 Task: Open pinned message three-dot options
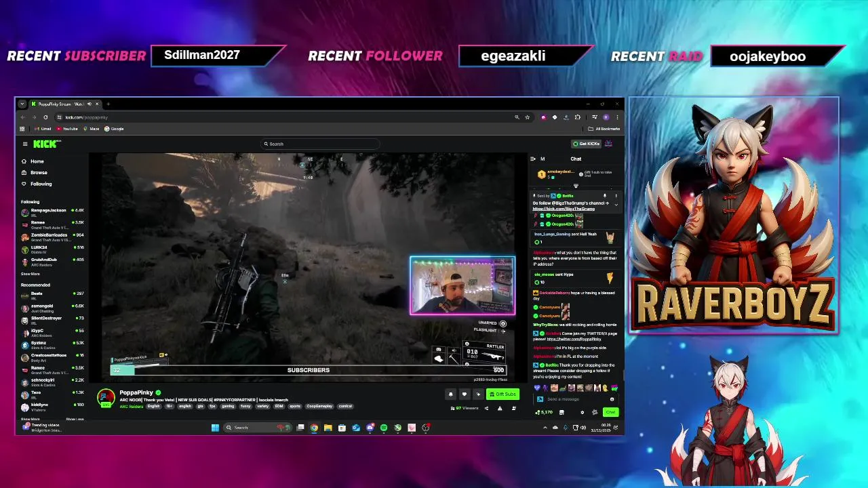pos(616,196)
